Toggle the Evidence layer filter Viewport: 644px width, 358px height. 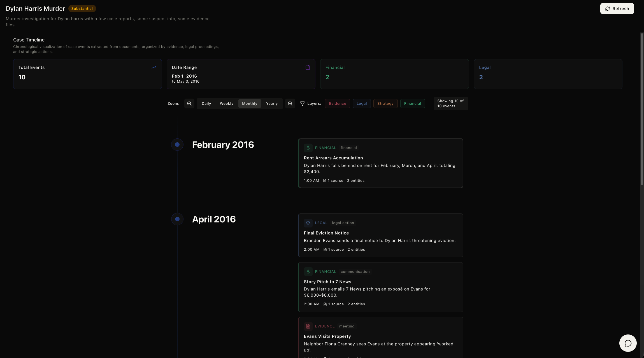coord(337,104)
